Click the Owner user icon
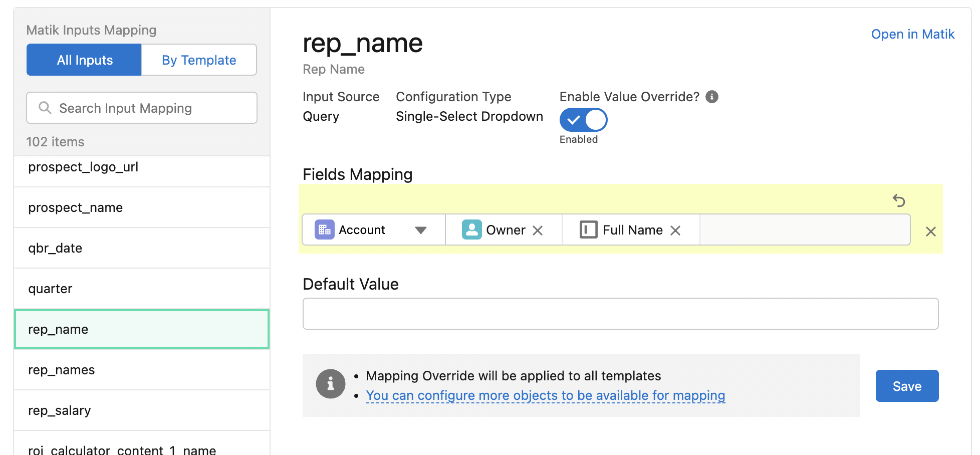The width and height of the screenshot is (980, 455). [x=471, y=230]
